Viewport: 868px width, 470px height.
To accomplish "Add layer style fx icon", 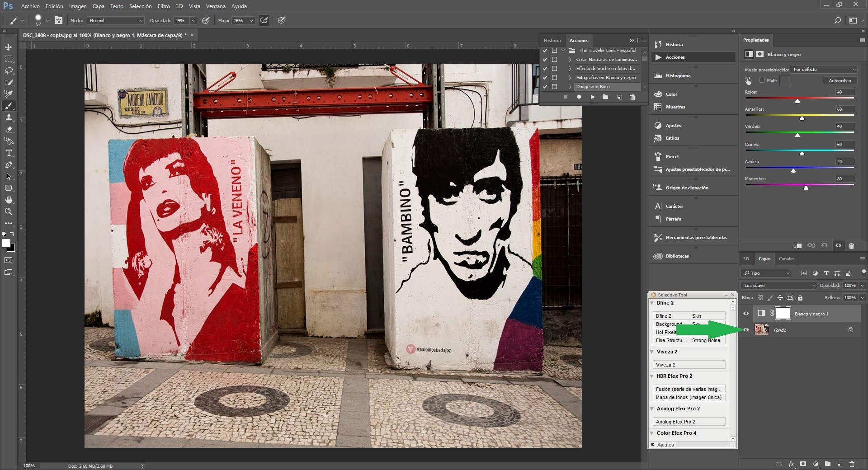I will tap(791, 464).
